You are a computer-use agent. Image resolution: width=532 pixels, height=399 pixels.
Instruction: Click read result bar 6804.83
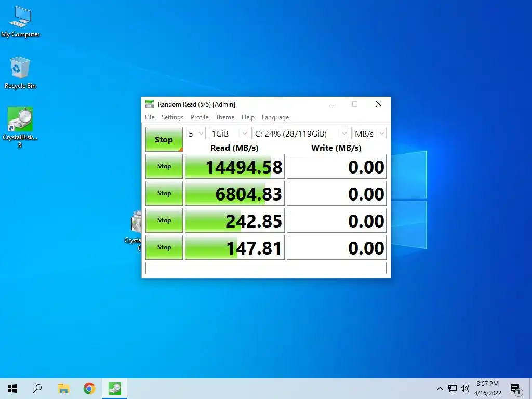(x=235, y=193)
